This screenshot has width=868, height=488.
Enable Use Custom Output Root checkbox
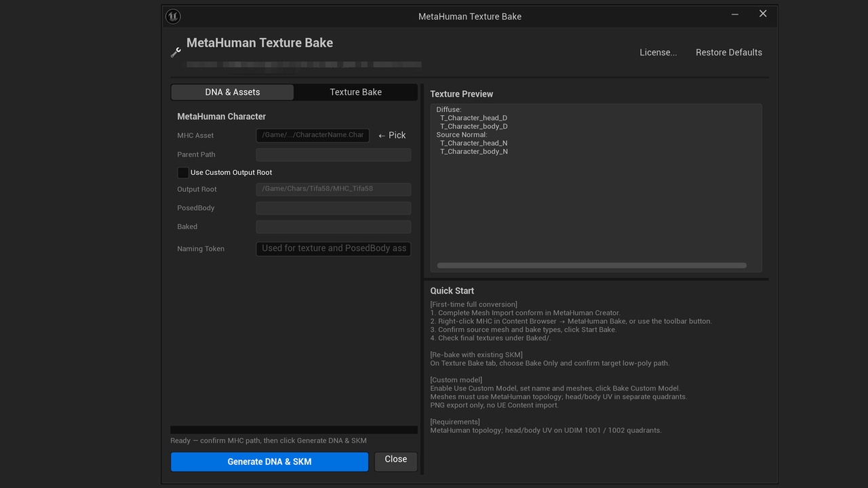[x=183, y=173]
